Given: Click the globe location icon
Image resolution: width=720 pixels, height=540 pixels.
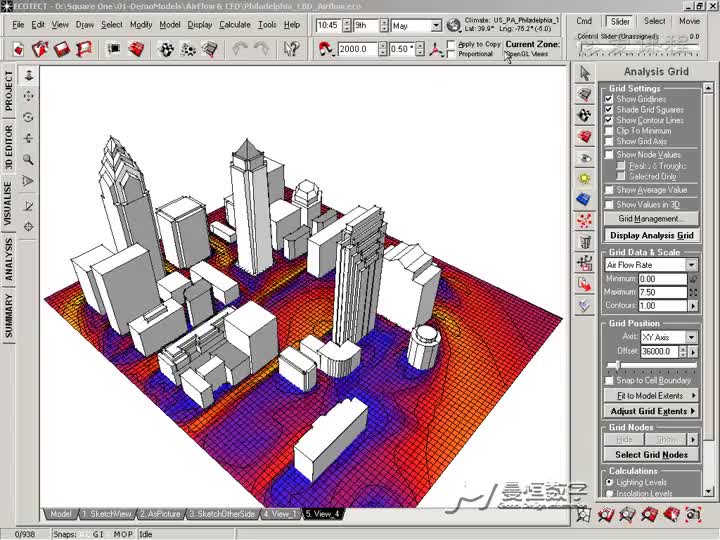Looking at the screenshot, I should pos(454,25).
